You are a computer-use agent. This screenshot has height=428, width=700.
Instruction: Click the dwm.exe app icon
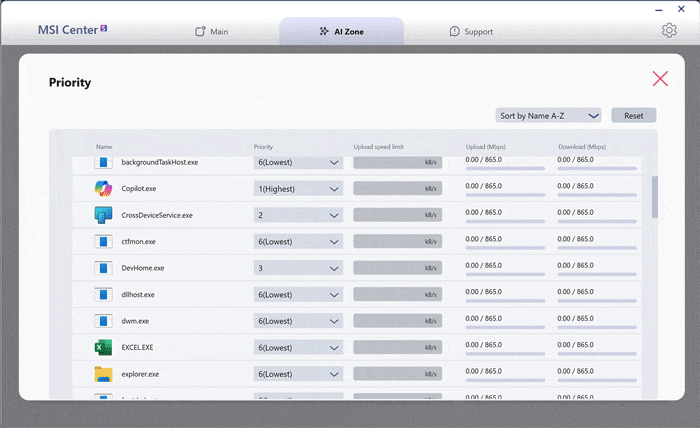(x=103, y=321)
